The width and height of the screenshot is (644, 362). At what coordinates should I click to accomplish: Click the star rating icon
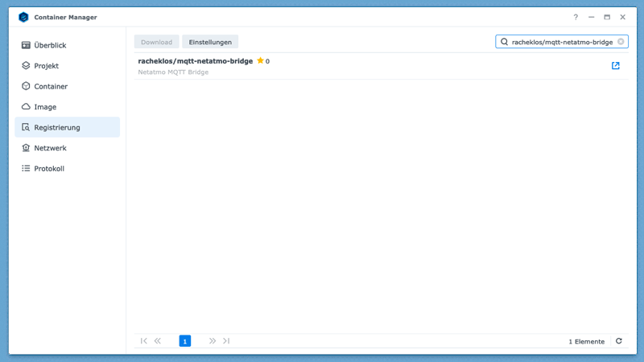pos(260,61)
